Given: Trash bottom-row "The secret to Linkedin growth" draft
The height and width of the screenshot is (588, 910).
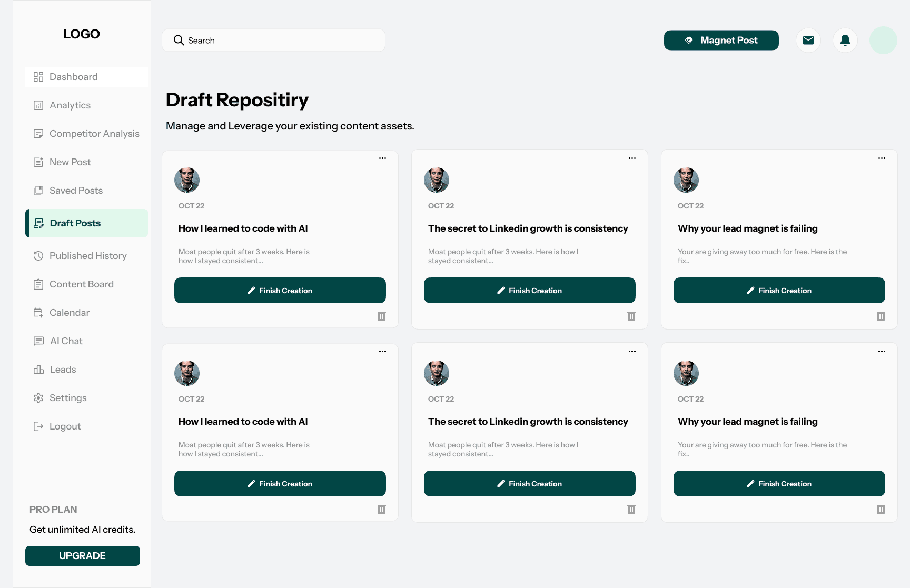Looking at the screenshot, I should tap(631, 510).
